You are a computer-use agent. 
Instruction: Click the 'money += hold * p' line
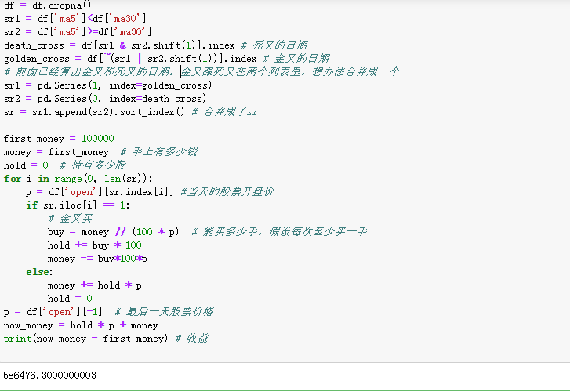95,285
